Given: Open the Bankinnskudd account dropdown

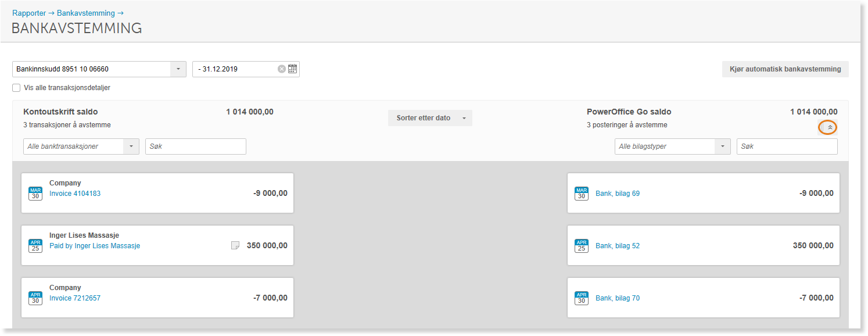Looking at the screenshot, I should (178, 69).
